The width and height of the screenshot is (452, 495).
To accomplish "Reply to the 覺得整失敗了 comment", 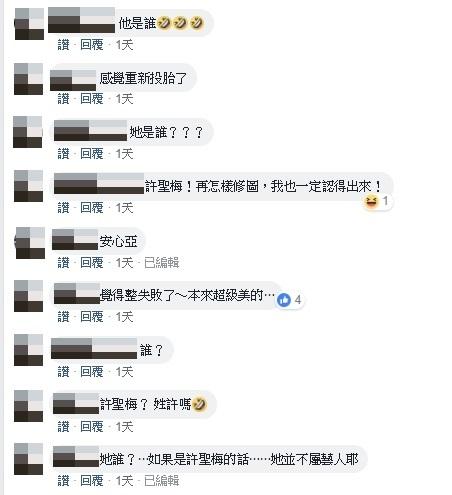I will (x=92, y=317).
